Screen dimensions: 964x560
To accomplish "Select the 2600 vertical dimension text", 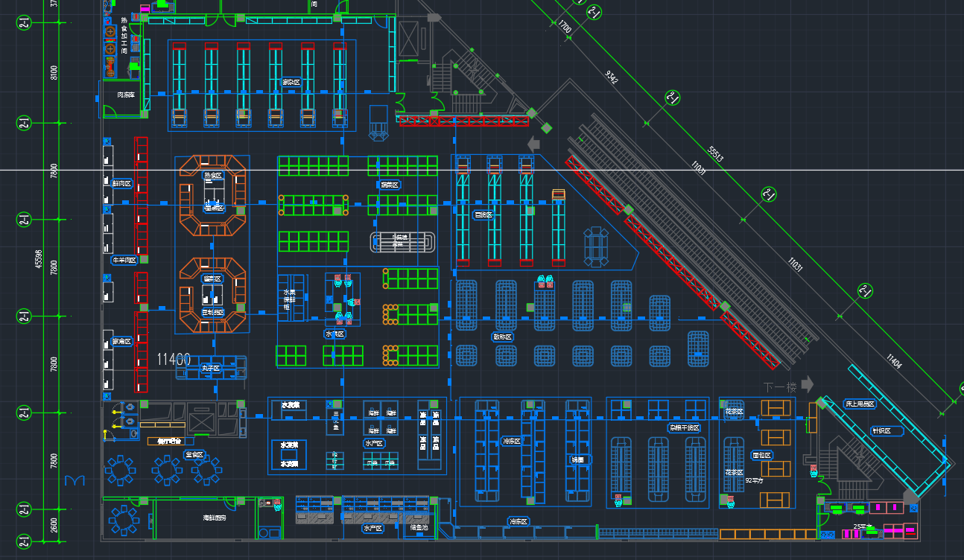I will tap(54, 526).
